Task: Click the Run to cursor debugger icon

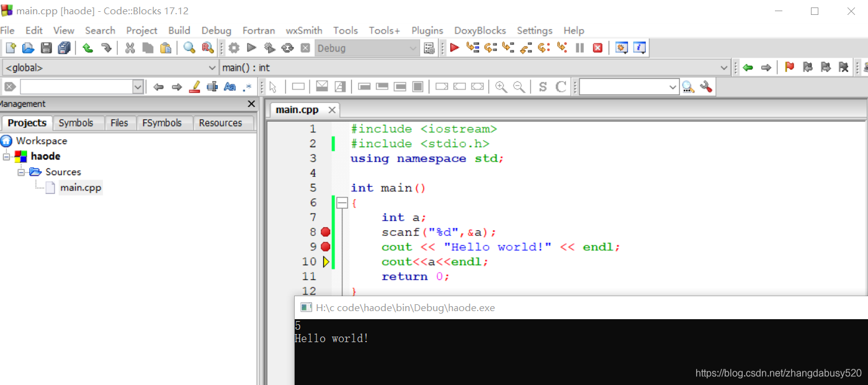Action: 473,48
